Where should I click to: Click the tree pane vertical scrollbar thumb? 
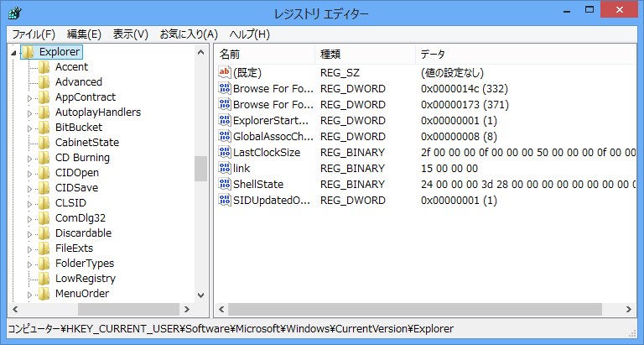click(x=201, y=169)
